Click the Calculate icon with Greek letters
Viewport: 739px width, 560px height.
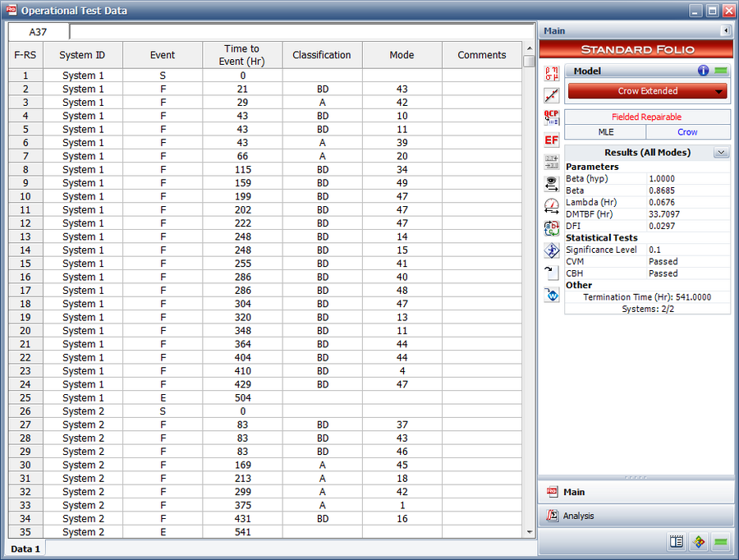pos(552,73)
